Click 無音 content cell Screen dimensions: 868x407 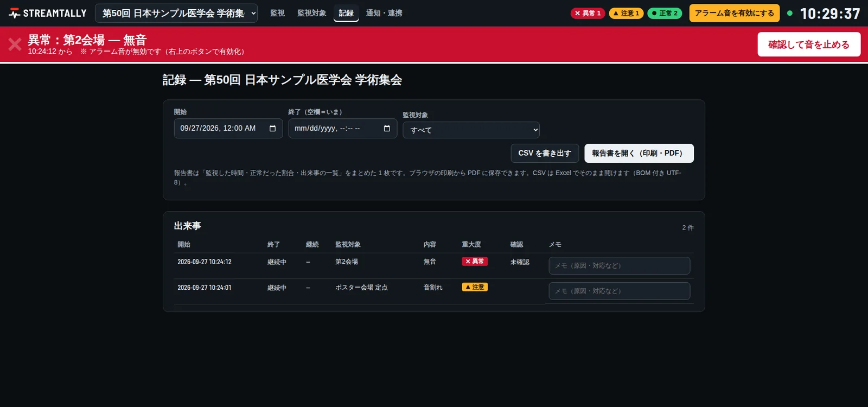pos(430,262)
